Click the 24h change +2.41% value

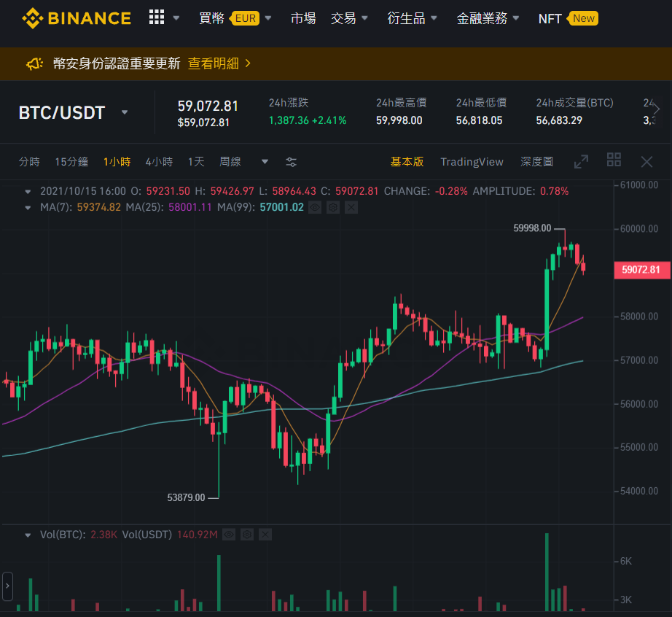[x=329, y=120]
